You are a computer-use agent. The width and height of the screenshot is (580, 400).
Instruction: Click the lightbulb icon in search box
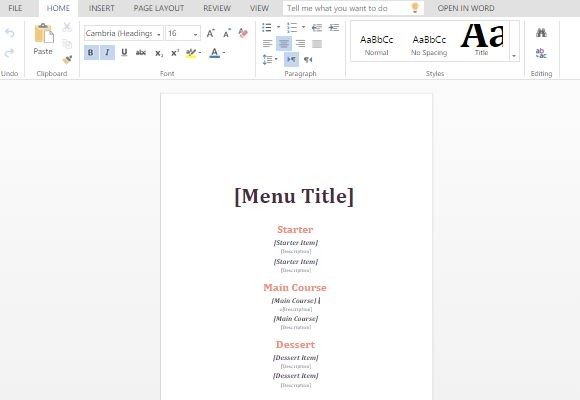[x=415, y=8]
